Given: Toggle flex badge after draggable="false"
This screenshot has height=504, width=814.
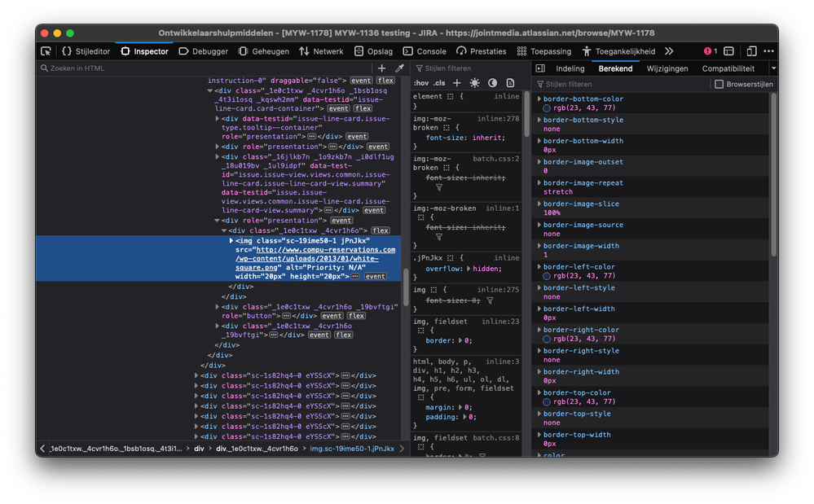Looking at the screenshot, I should (385, 81).
